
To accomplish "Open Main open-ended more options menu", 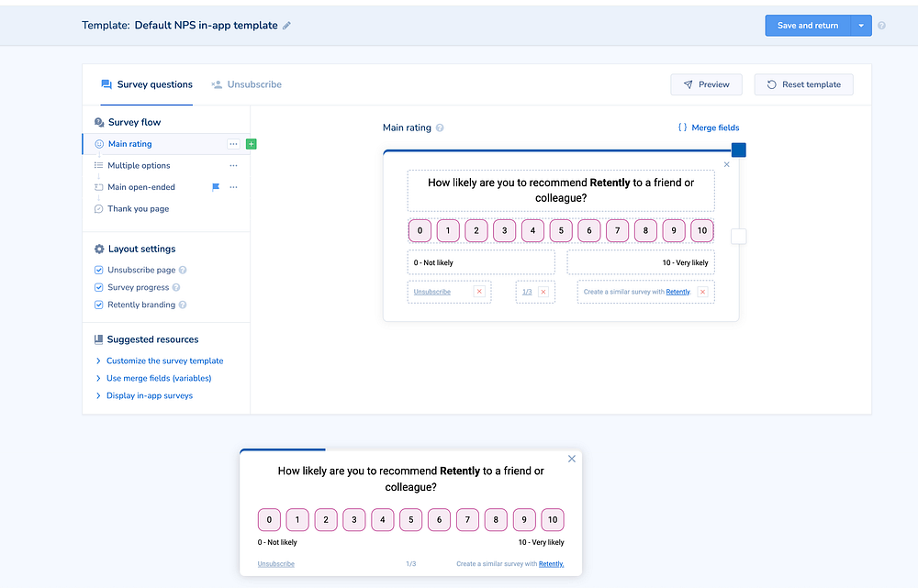I will pyautogui.click(x=233, y=187).
